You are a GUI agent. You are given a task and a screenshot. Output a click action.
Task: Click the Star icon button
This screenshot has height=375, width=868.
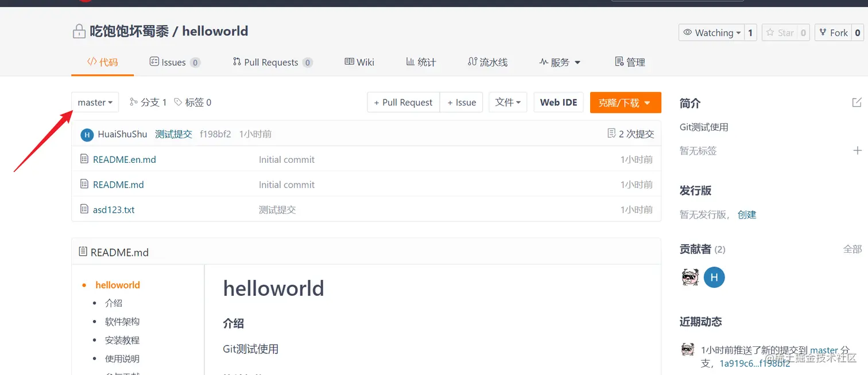click(780, 33)
